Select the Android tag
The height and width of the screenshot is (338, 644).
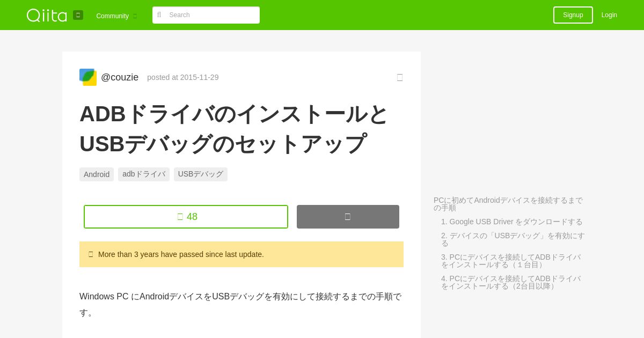click(x=97, y=174)
